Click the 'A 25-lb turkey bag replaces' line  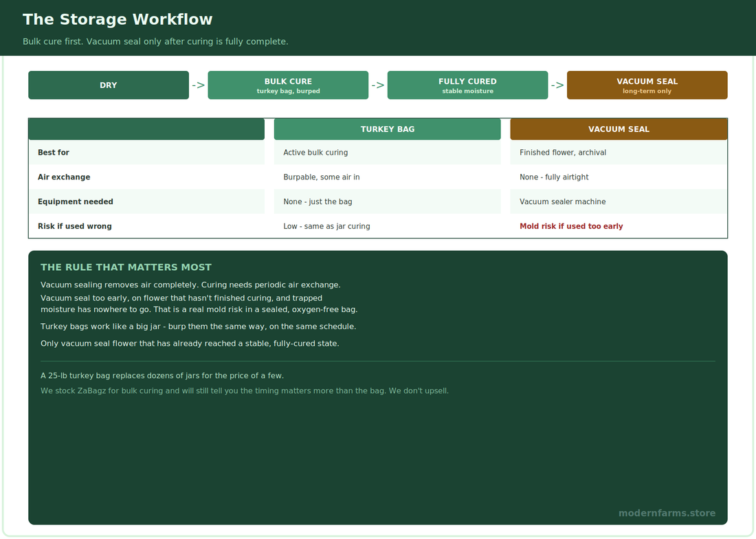tap(162, 375)
